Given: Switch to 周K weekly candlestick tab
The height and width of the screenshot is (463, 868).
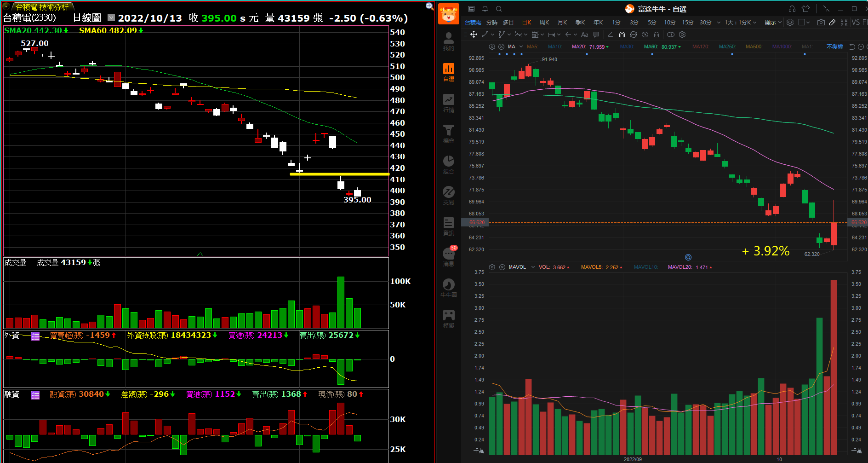Looking at the screenshot, I should pos(544,22).
